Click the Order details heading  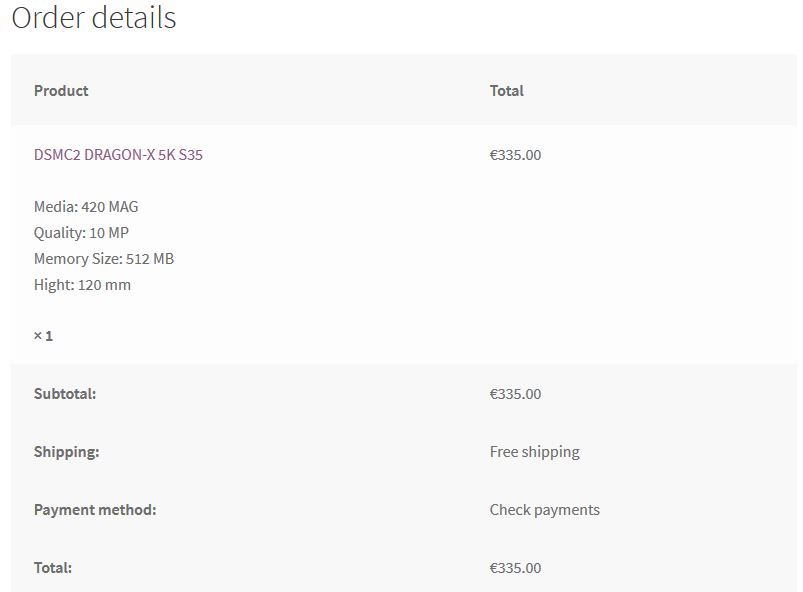[x=94, y=18]
